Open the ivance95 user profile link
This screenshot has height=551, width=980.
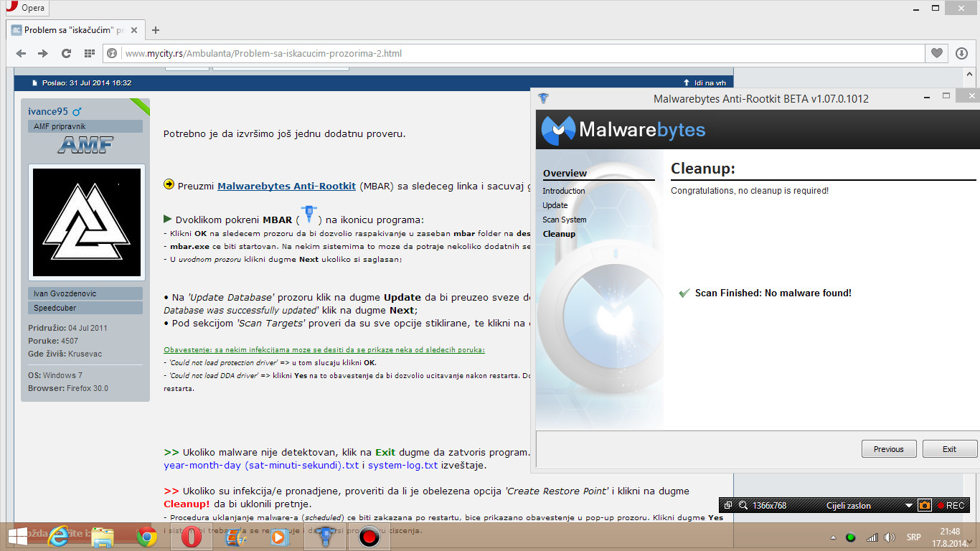click(x=48, y=111)
